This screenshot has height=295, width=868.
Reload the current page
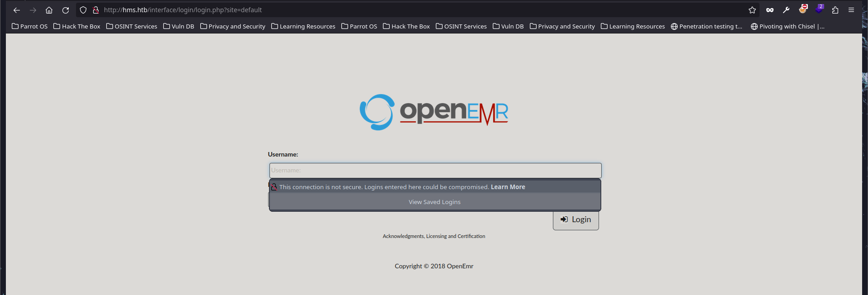pos(66,10)
